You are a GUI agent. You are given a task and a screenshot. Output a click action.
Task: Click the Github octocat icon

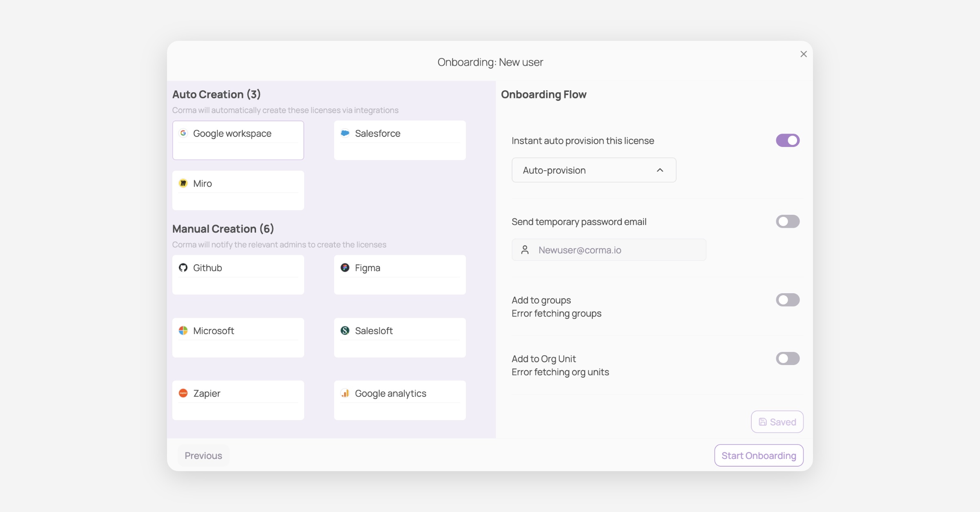pyautogui.click(x=183, y=268)
